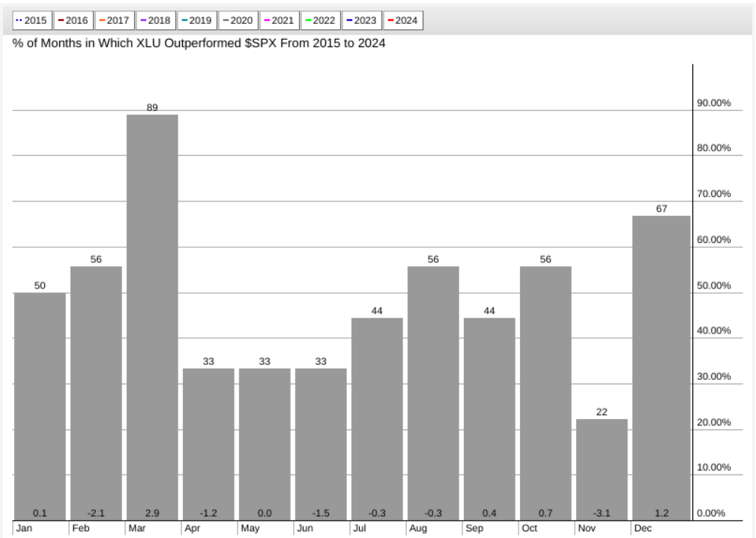Click the 80.00% y-axis label

(x=713, y=148)
